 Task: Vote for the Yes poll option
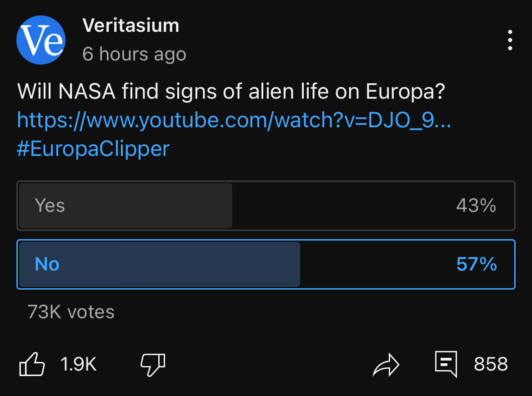point(266,206)
